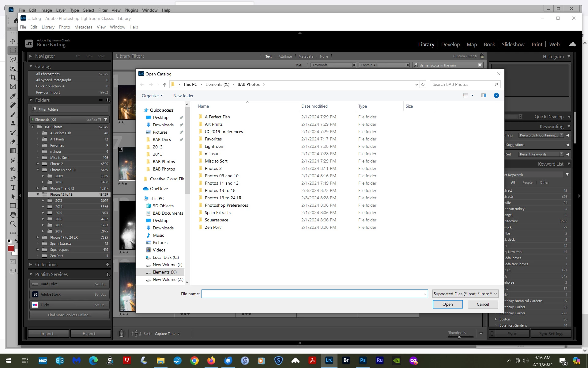The image size is (588, 368).
Task: Click the File name input field
Action: [x=312, y=294]
